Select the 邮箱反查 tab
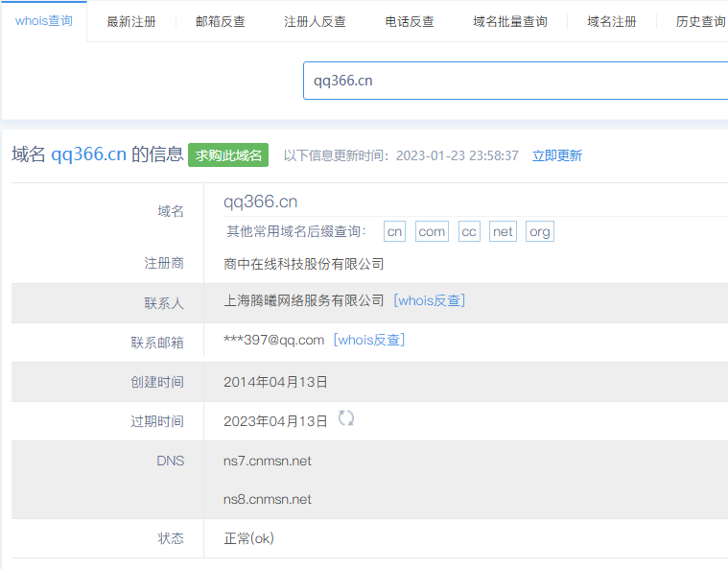This screenshot has height=569, width=728. coord(220,21)
